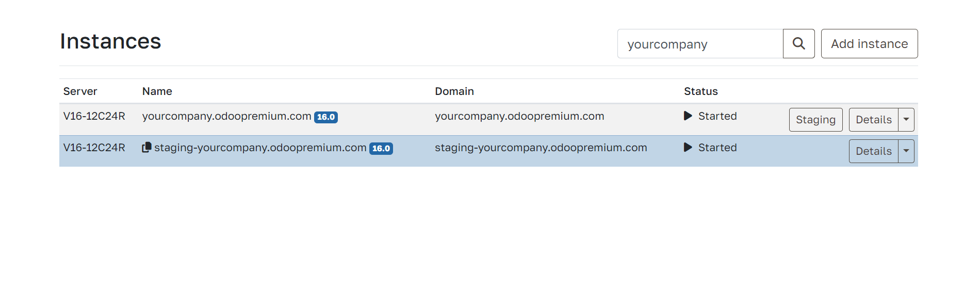Expand the Details dropdown arrow for yourcompany.odoopremium.com
This screenshot has width=980, height=289.
(x=906, y=120)
